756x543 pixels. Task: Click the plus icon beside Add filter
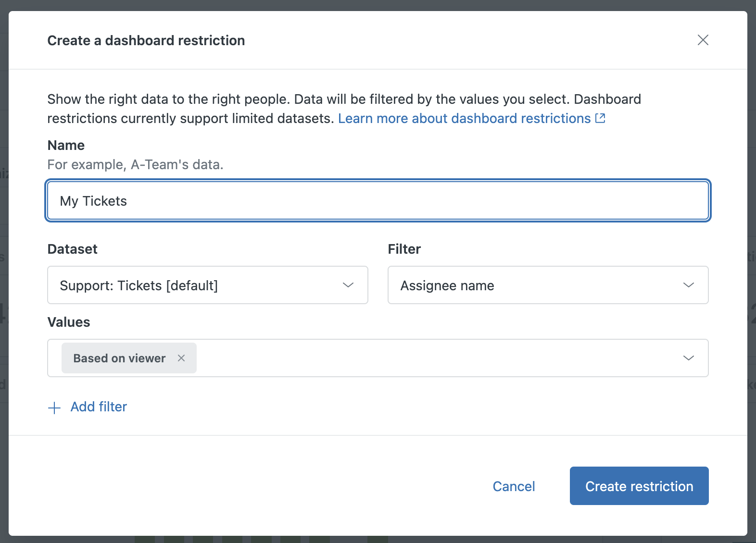point(54,408)
